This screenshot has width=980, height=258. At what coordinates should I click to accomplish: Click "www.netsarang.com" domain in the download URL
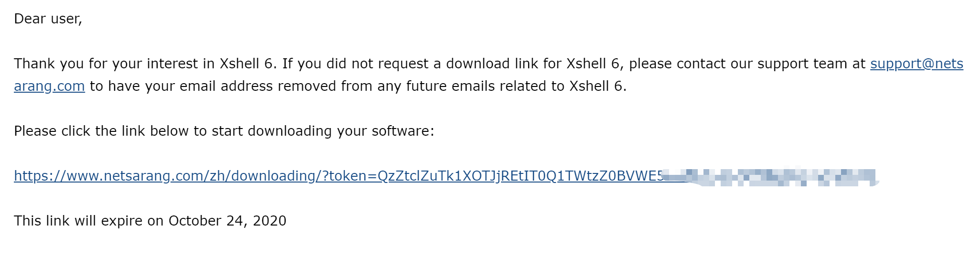[x=136, y=176]
